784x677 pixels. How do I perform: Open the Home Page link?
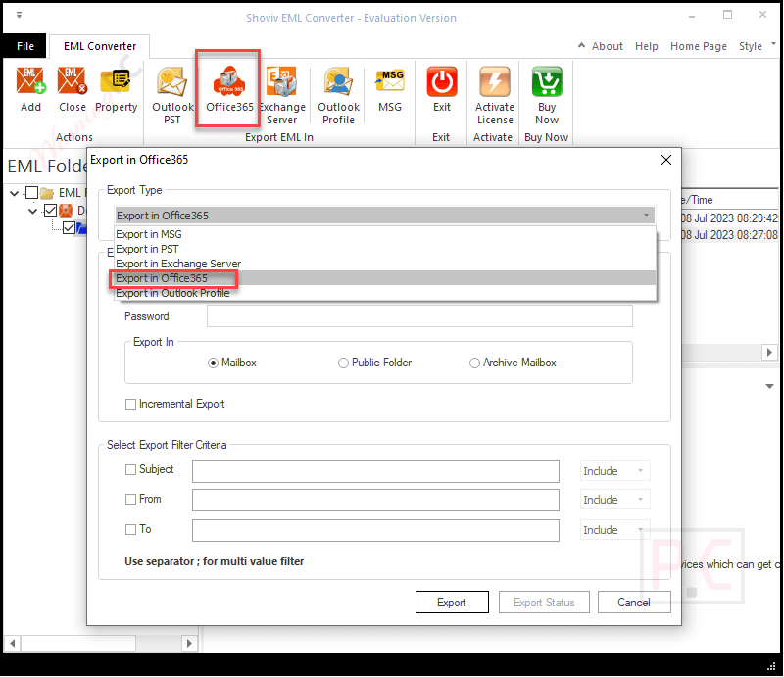[699, 46]
